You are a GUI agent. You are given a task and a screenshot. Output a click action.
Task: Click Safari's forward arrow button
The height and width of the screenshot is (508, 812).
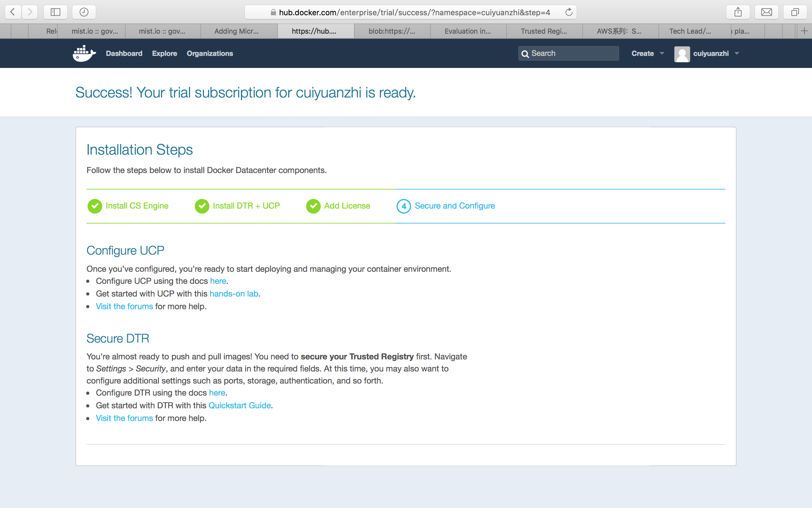pos(29,12)
